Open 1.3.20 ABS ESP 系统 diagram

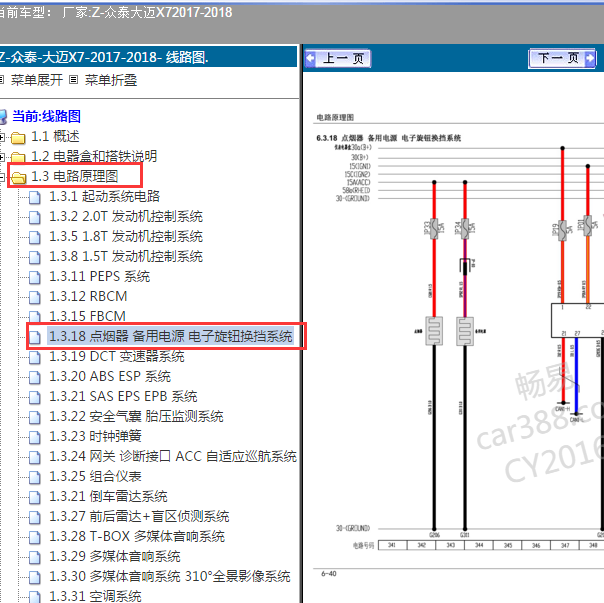coord(110,376)
